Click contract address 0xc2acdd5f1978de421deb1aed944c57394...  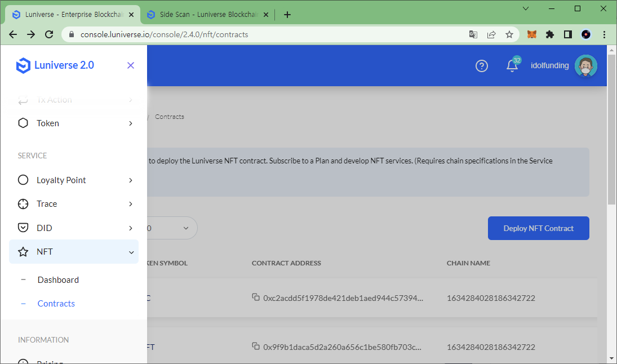point(343,298)
